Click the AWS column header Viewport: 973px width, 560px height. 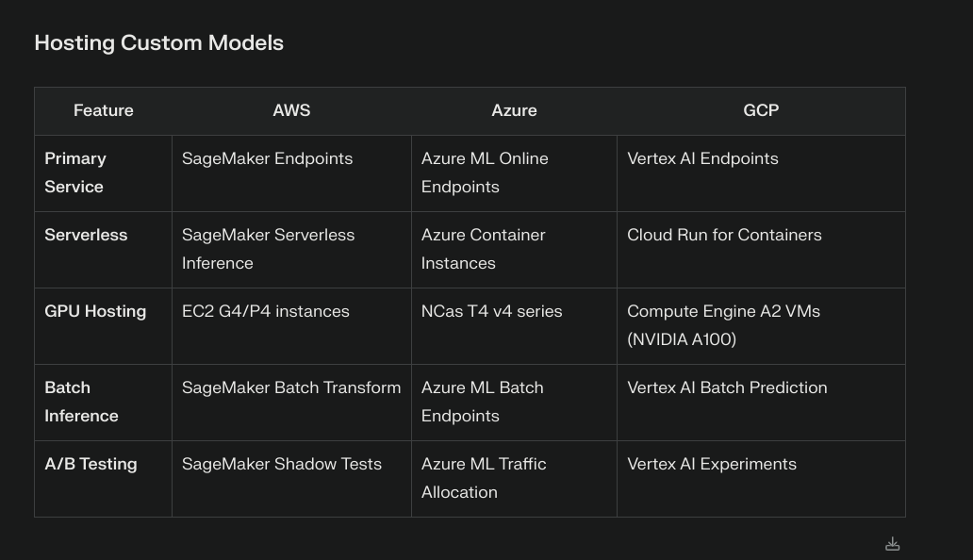tap(291, 111)
